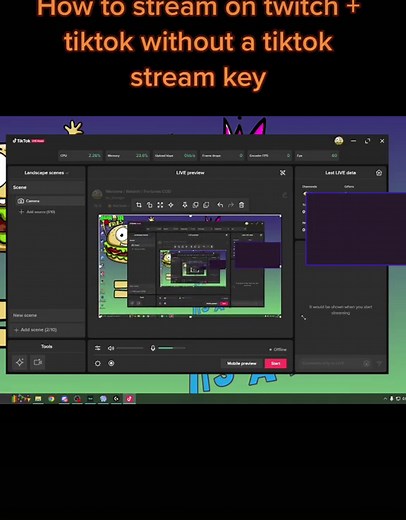
Task: Delete the selected source with trash icon
Action: pyautogui.click(x=242, y=205)
